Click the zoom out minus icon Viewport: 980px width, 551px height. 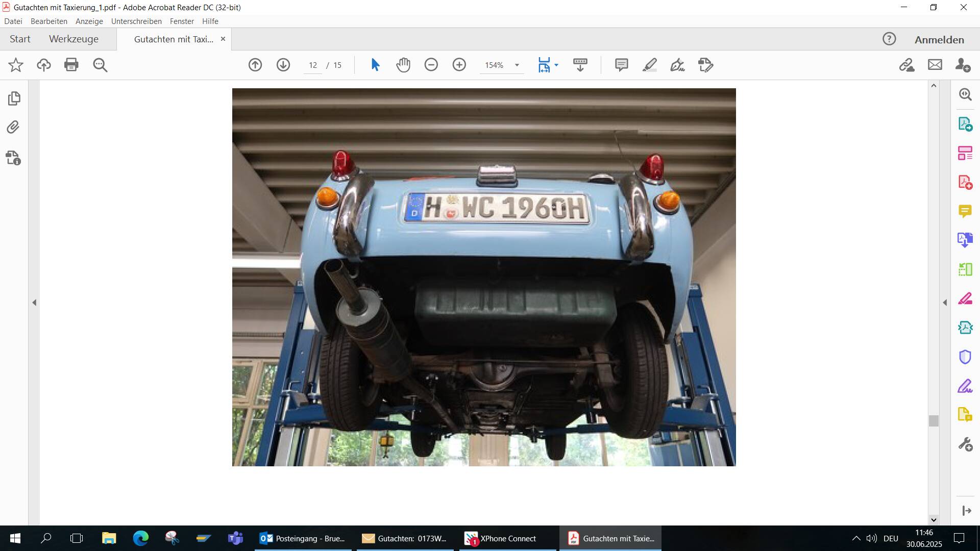431,65
